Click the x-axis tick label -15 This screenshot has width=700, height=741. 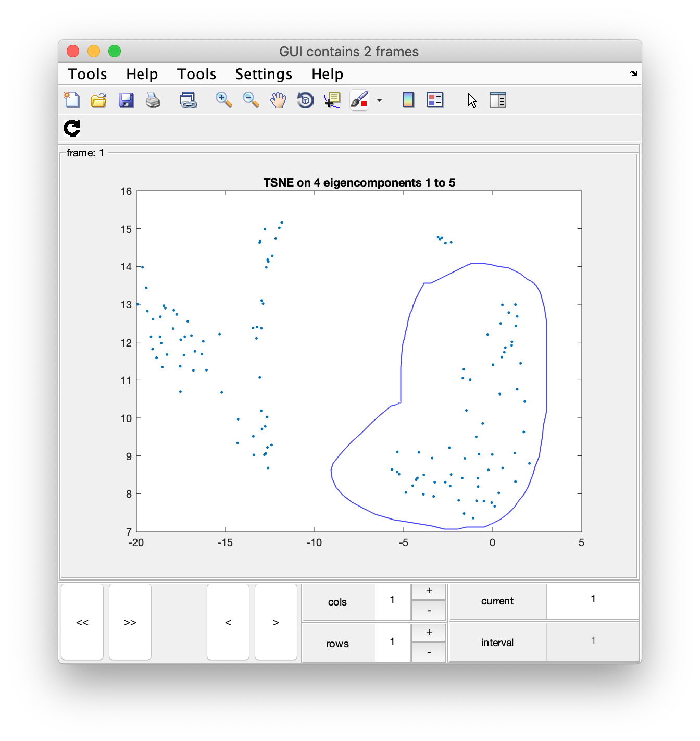(225, 543)
